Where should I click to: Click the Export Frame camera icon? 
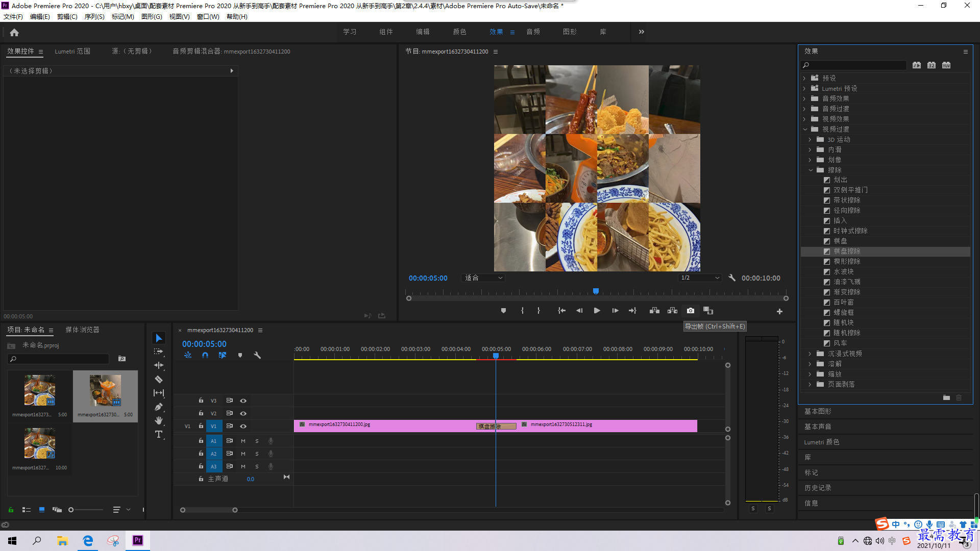[691, 311]
